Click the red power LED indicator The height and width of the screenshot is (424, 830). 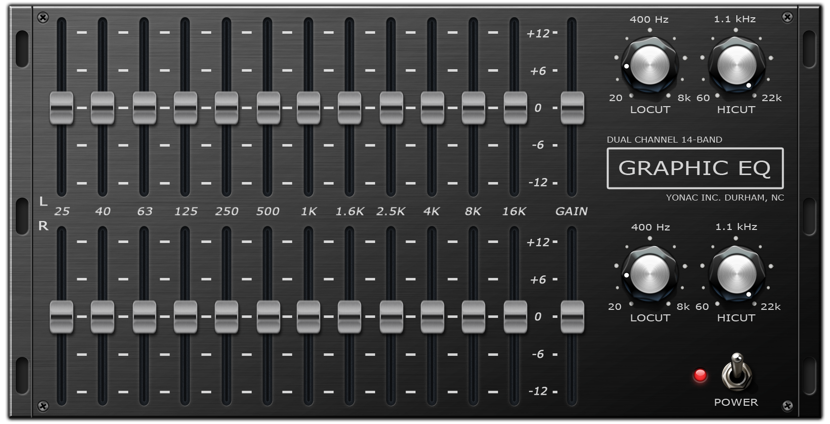(x=700, y=377)
